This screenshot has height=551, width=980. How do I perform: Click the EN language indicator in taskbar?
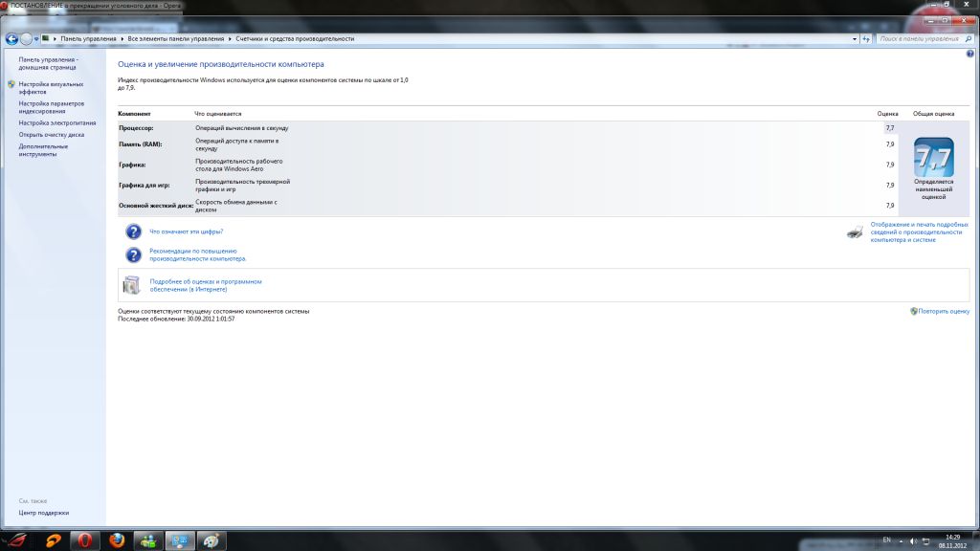click(x=886, y=540)
